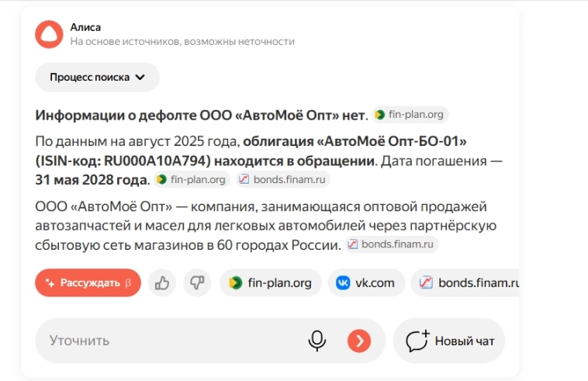Click the paragraph describing the auto parts company
588x381 pixels.
tap(264, 225)
